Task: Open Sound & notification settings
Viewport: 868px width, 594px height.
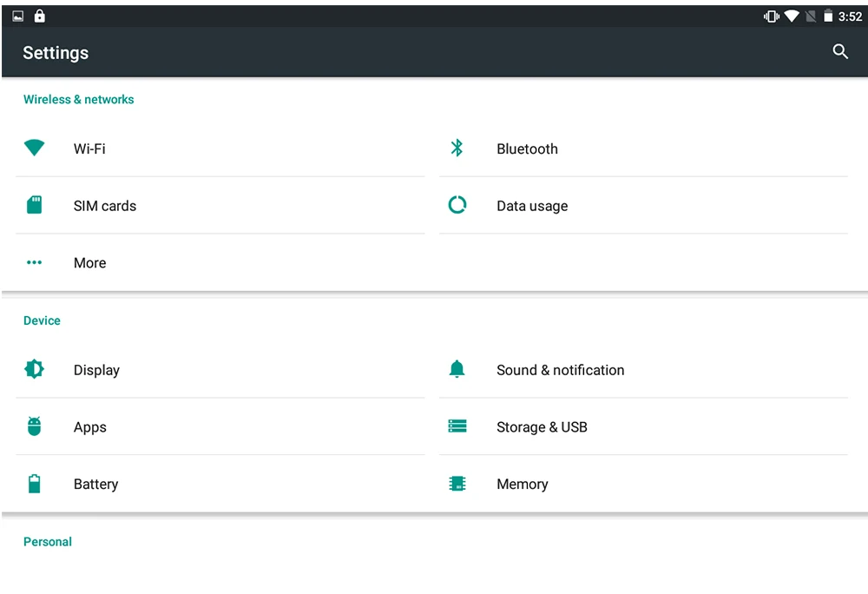Action: click(643, 370)
